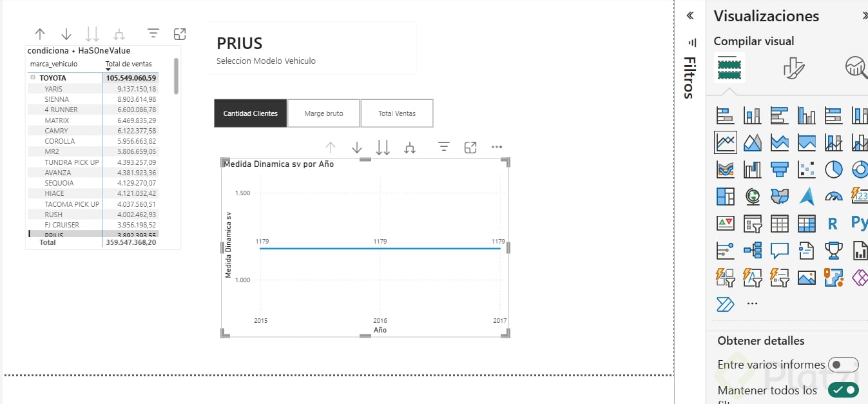The height and width of the screenshot is (404, 868).
Task: Open Get more visuals ellipsis
Action: click(x=752, y=303)
